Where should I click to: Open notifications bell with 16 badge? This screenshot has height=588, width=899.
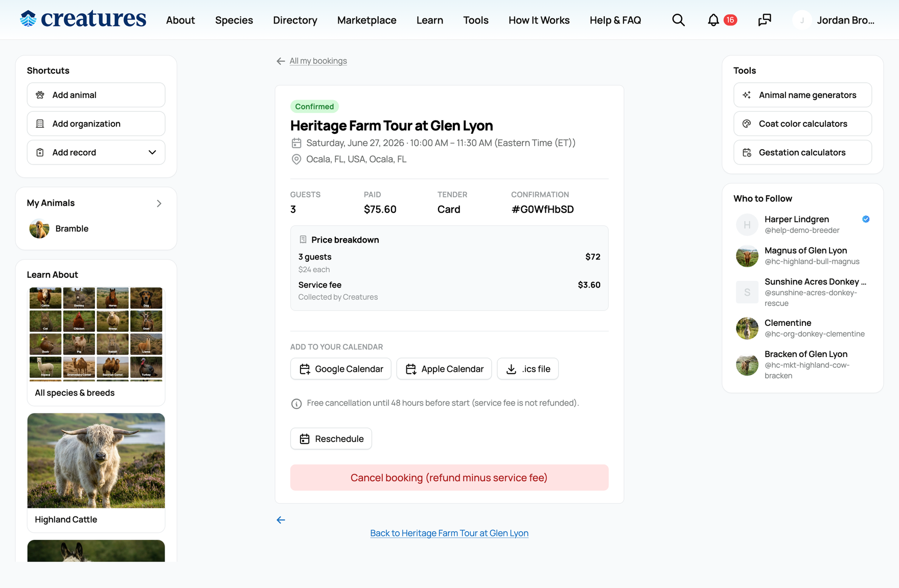pos(722,20)
